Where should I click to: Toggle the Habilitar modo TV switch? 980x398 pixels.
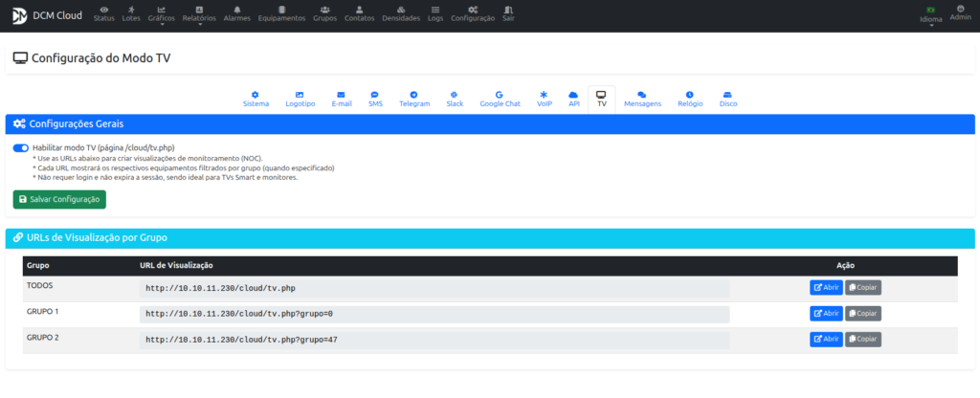[21, 148]
